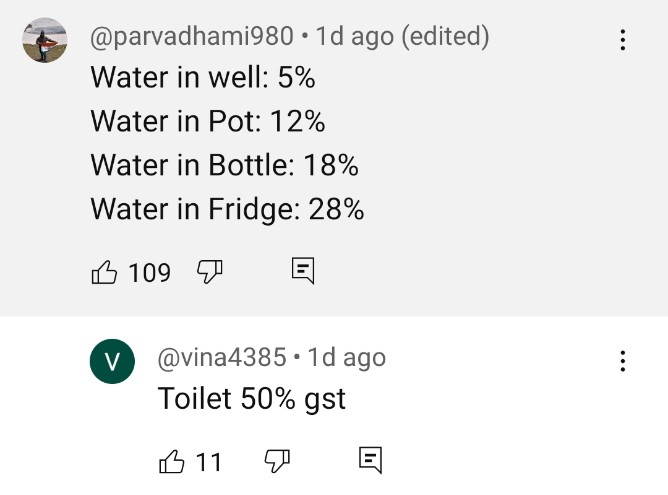Tap the 'Toilet 50% gst' reply text

click(x=251, y=399)
